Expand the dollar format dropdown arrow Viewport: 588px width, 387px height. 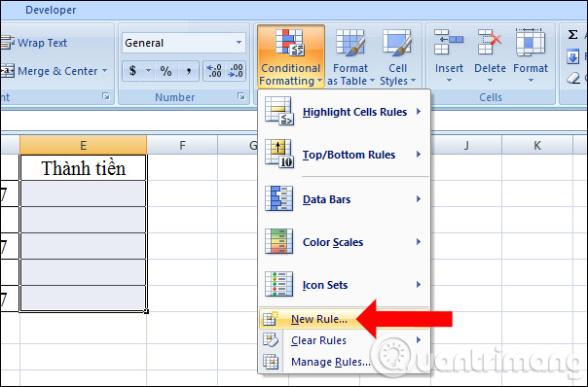coord(148,71)
